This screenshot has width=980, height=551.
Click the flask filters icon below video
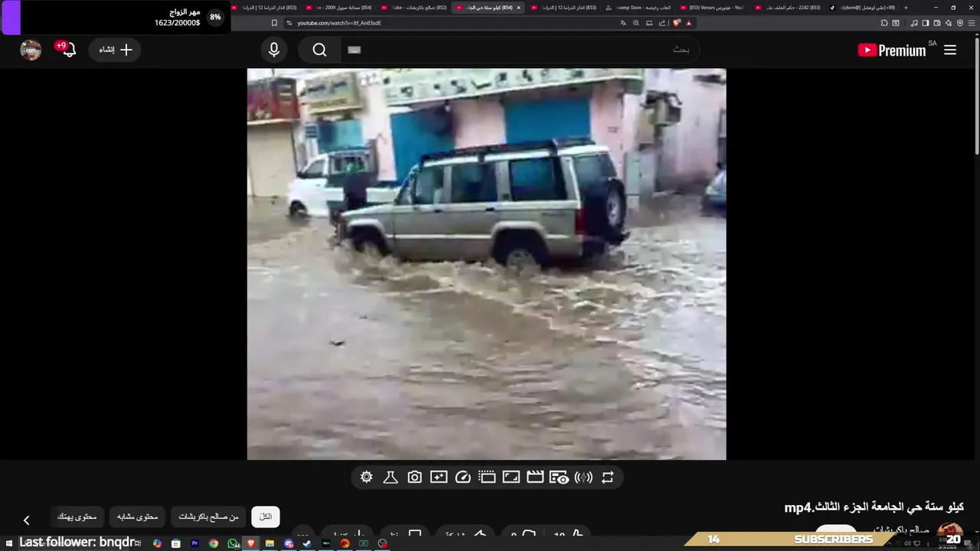[x=390, y=478]
